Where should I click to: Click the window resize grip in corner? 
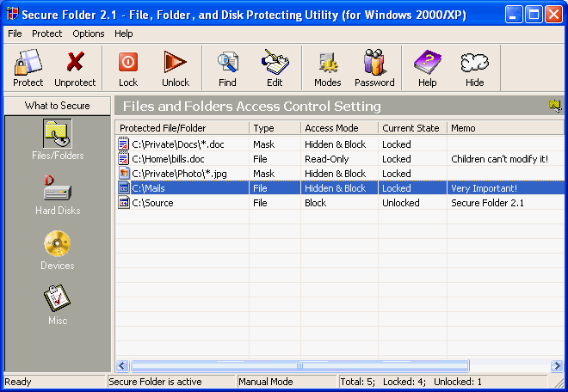[558, 383]
